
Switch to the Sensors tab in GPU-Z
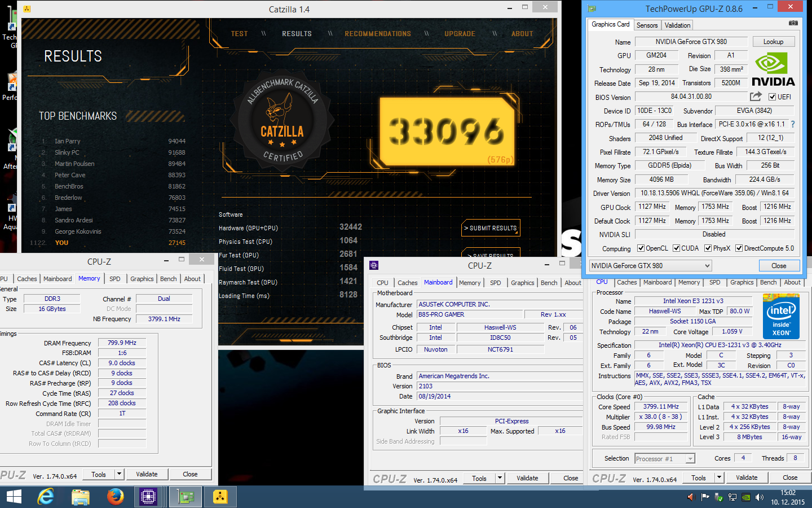click(647, 25)
